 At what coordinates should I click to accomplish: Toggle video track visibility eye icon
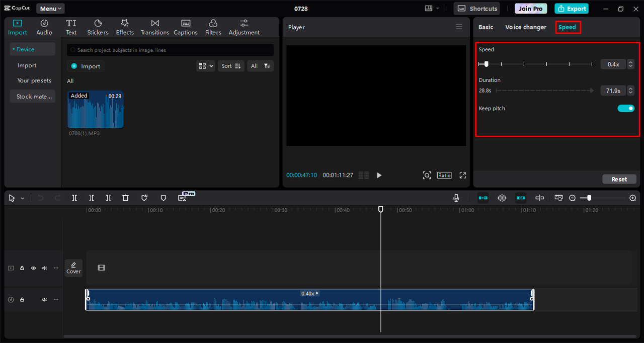coord(33,268)
